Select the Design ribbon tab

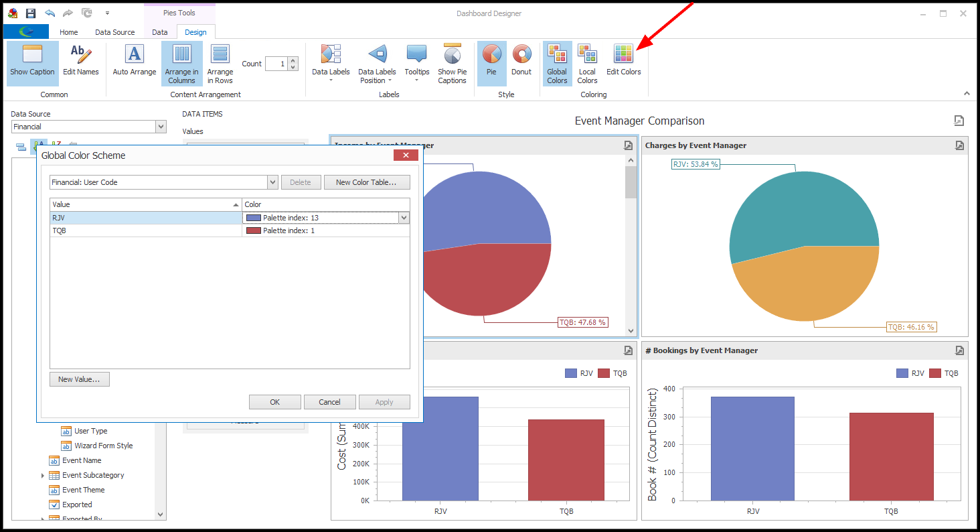(x=196, y=32)
